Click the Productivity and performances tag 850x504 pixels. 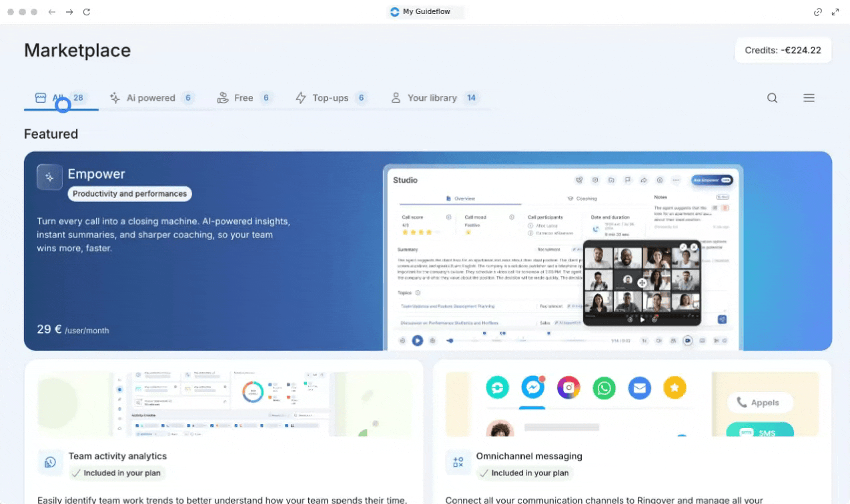(x=129, y=194)
